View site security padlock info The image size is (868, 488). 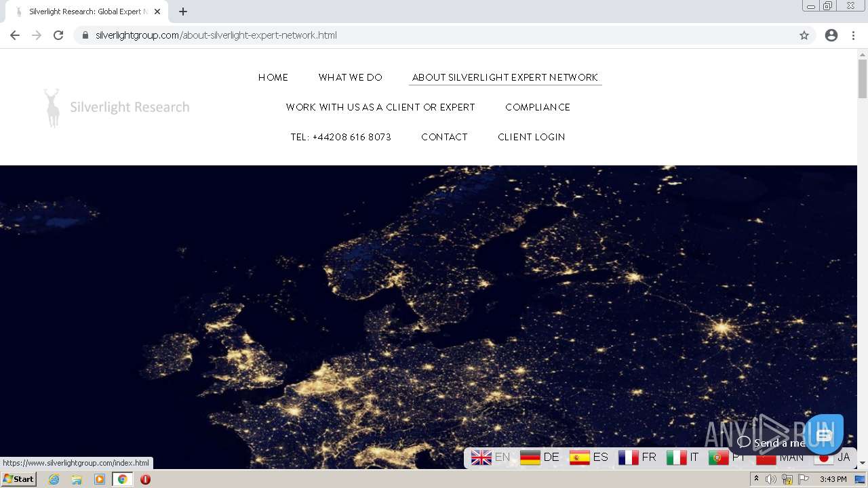(x=85, y=35)
